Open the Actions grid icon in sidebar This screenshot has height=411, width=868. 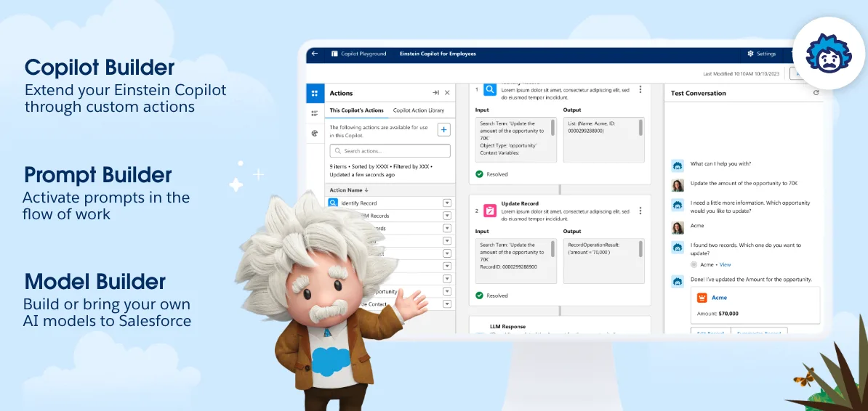315,93
